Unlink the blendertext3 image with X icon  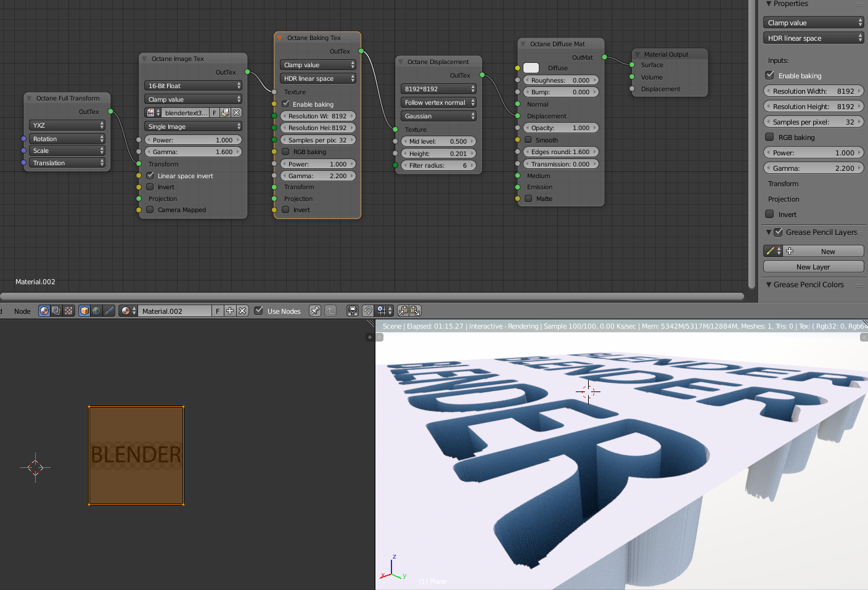pos(237,113)
